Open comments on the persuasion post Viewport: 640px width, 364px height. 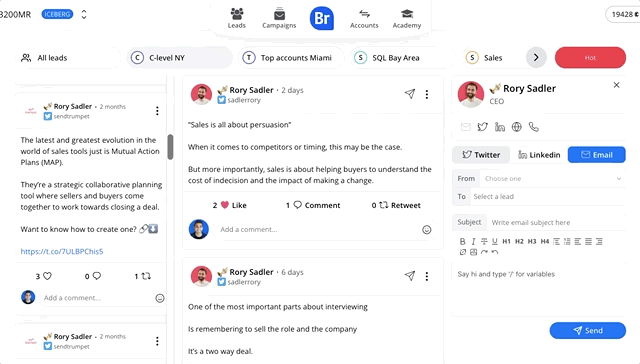[313, 205]
